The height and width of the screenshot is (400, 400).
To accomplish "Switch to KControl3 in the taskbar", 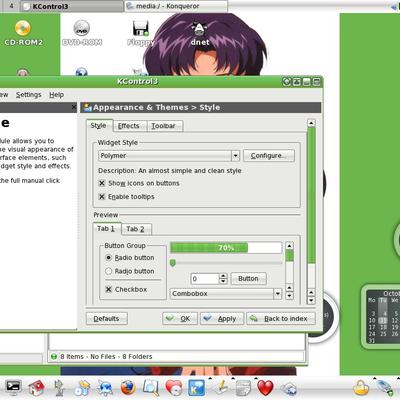I will [x=72, y=6].
